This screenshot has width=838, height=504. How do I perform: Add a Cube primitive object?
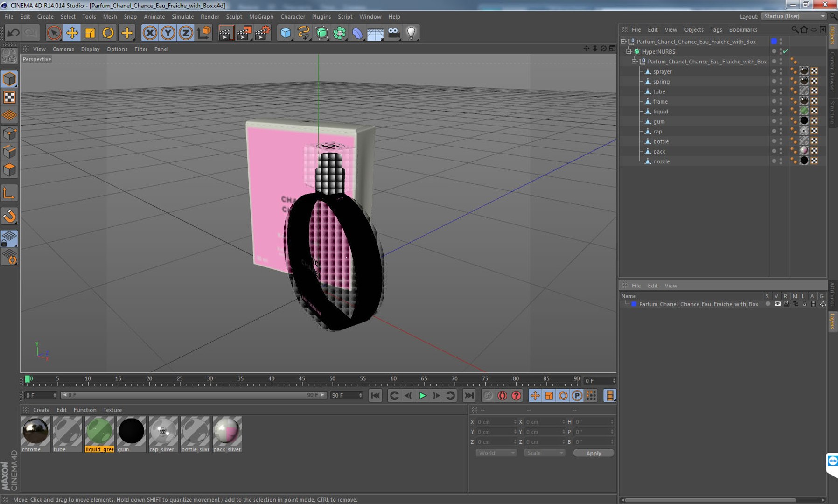coord(286,33)
